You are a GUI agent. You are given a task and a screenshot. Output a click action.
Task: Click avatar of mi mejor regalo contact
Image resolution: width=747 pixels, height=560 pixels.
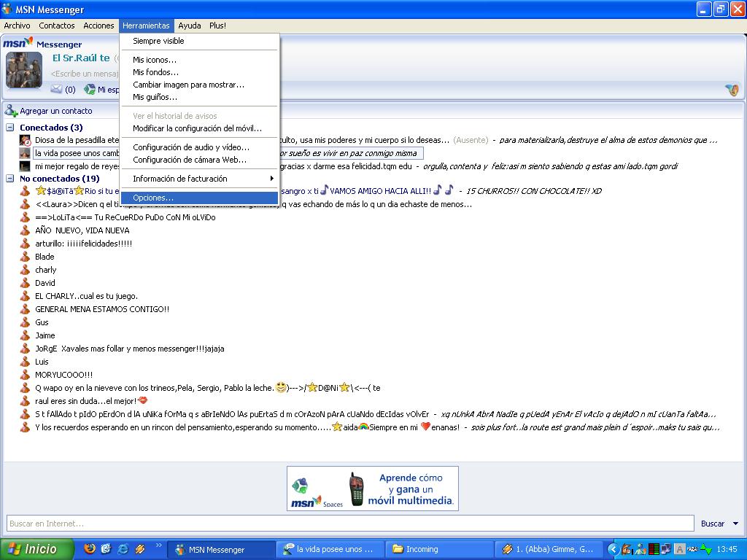coord(25,166)
